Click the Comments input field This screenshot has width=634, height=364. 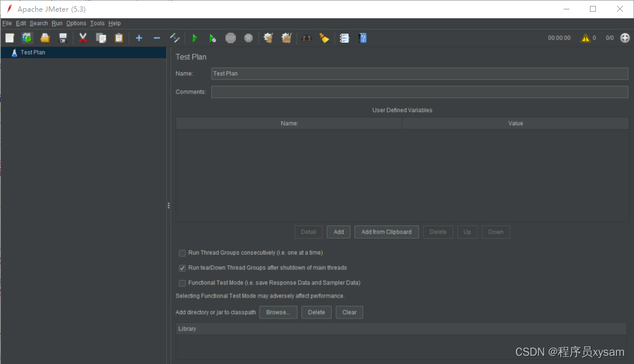pyautogui.click(x=420, y=92)
